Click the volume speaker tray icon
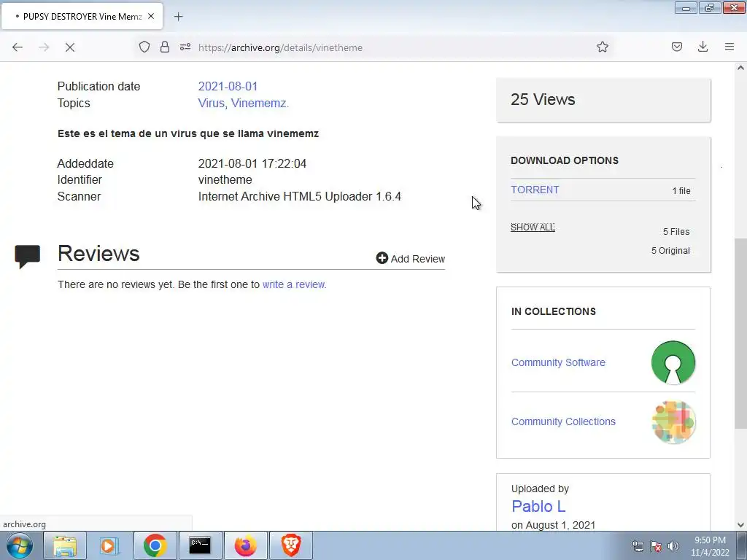This screenshot has height=560, width=747. tap(673, 546)
